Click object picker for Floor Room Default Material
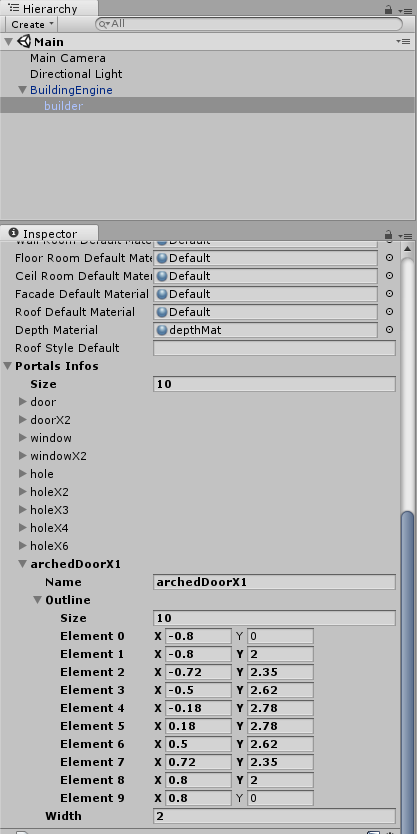The height and width of the screenshot is (834, 417). [x=389, y=257]
